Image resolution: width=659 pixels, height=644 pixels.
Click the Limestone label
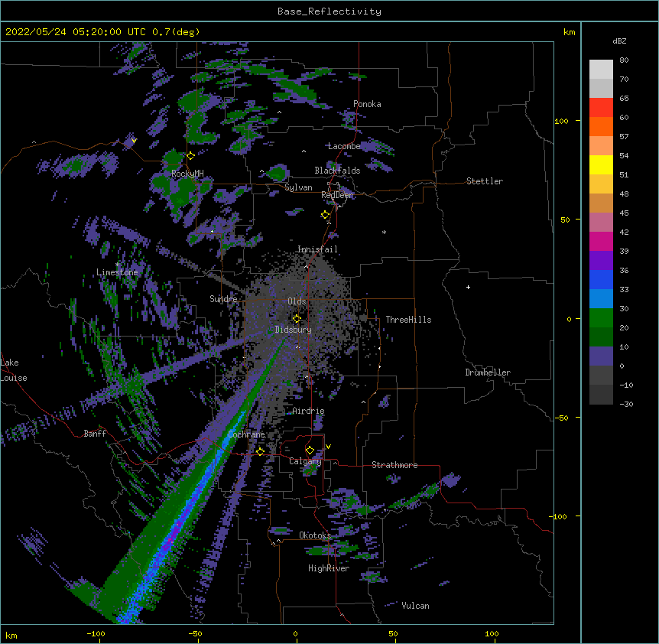(117, 272)
